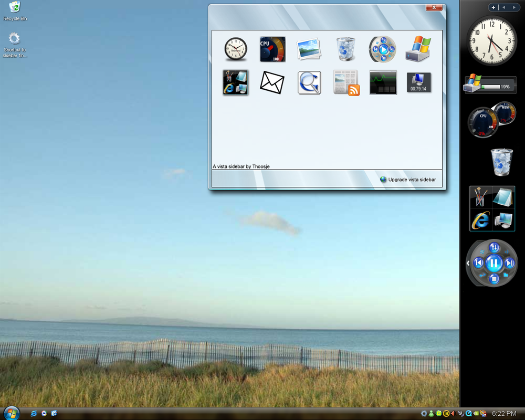Screen dimensions: 525x420
Task: Choose the network graph monitor gadget
Action: [x=383, y=82]
